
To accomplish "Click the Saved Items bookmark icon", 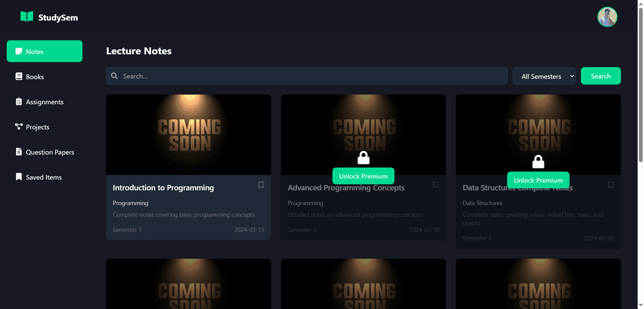I will tap(19, 177).
